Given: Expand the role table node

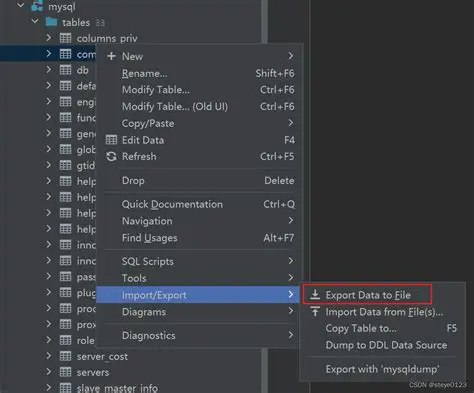Looking at the screenshot, I should click(x=49, y=340).
